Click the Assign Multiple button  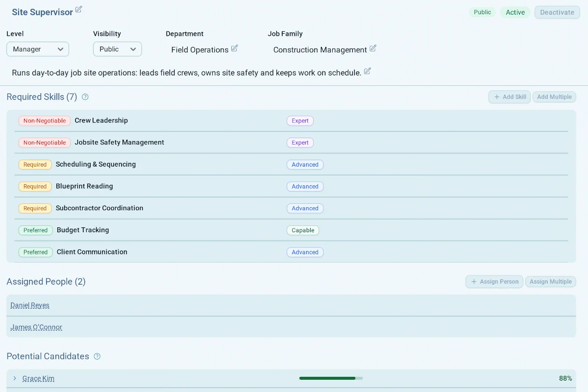551,282
